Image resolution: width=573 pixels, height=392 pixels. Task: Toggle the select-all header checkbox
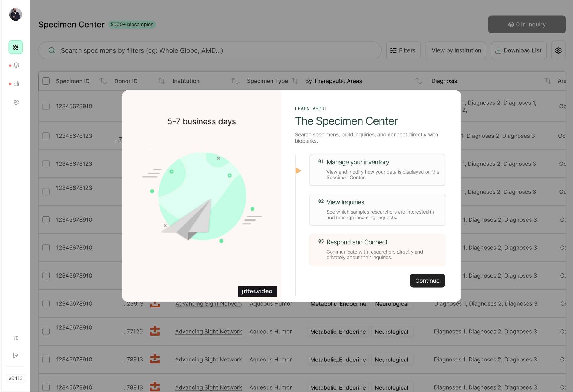pos(46,81)
